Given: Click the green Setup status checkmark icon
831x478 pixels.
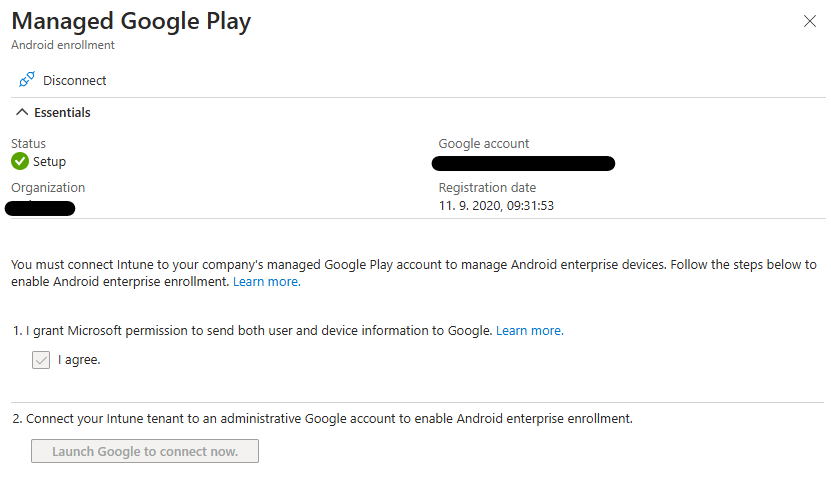Looking at the screenshot, I should (20, 161).
